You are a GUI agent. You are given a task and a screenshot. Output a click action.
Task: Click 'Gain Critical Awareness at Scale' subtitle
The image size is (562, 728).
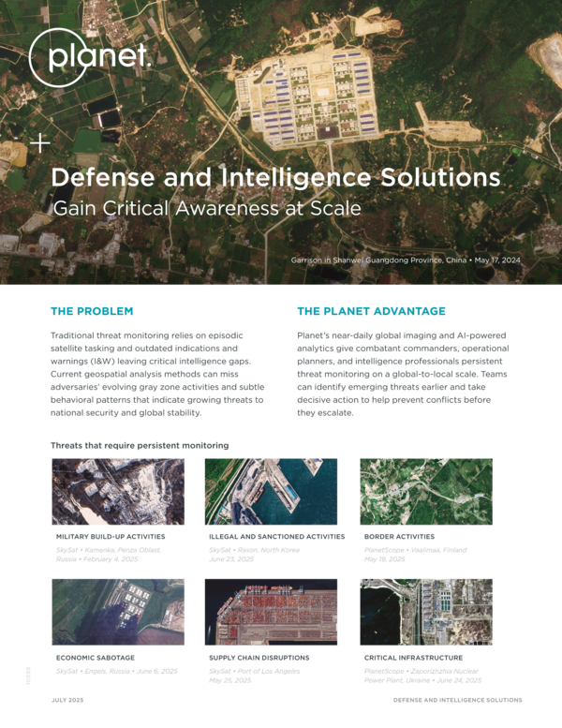[x=207, y=208]
